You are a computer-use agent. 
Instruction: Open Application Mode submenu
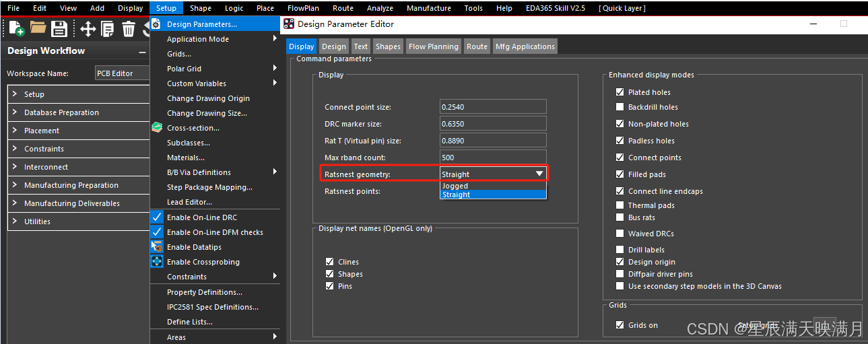(215, 39)
